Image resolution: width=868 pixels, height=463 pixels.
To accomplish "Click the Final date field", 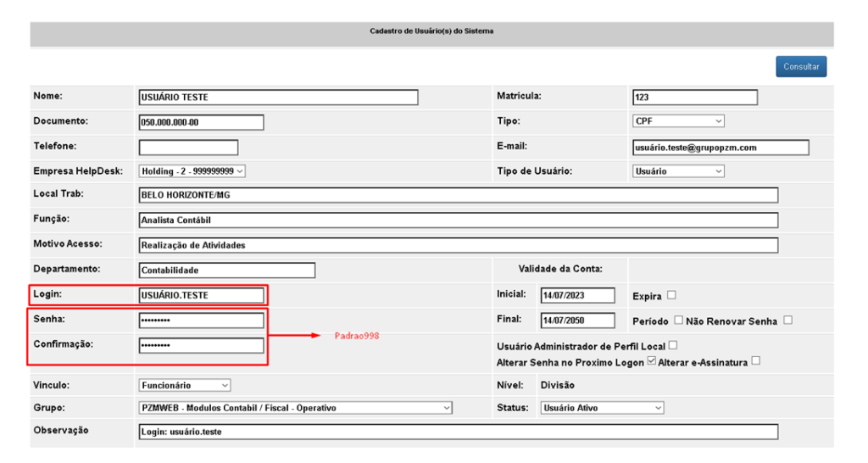I will point(577,320).
